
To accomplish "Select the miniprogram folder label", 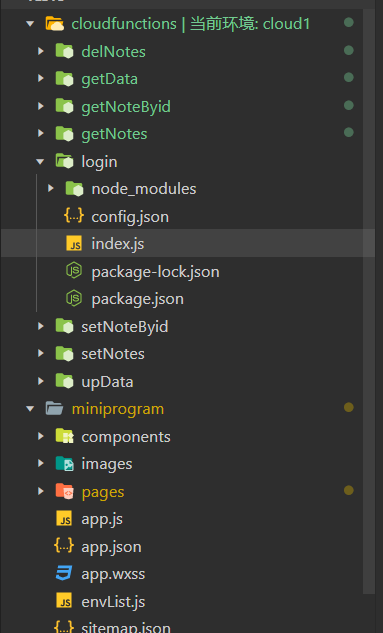I will 118,409.
